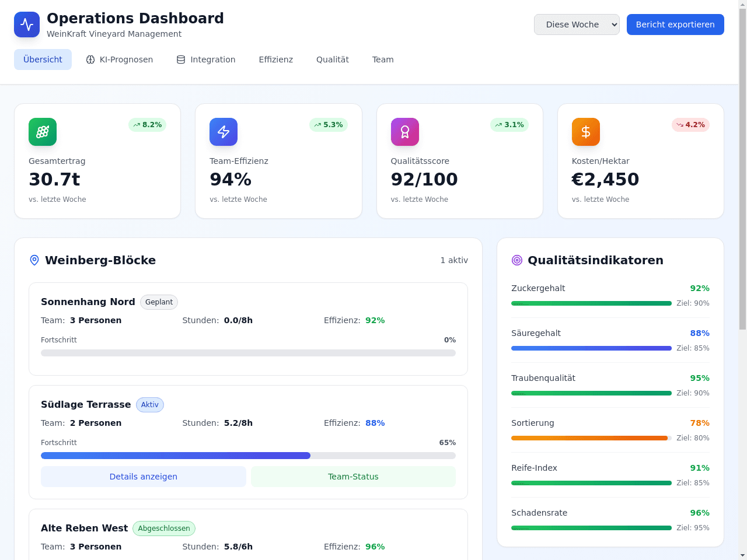The width and height of the screenshot is (747, 560).
Task: Select the Alte Reben West block title
Action: [84, 528]
